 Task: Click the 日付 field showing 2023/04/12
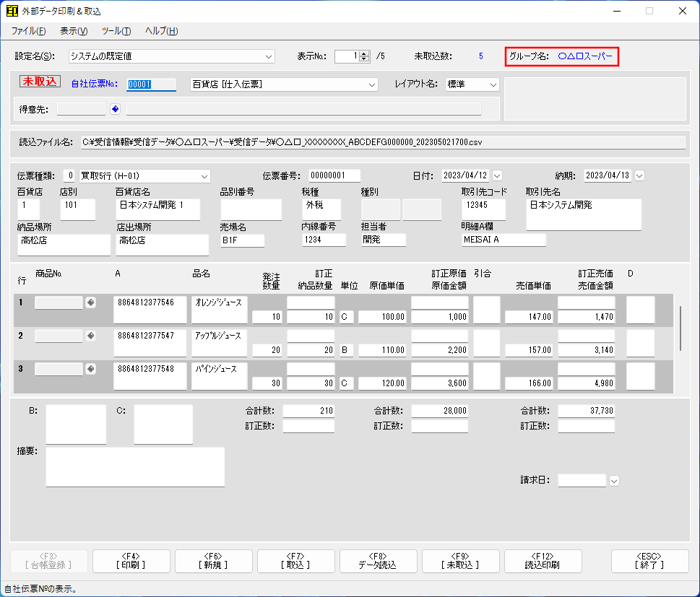pyautogui.click(x=466, y=176)
